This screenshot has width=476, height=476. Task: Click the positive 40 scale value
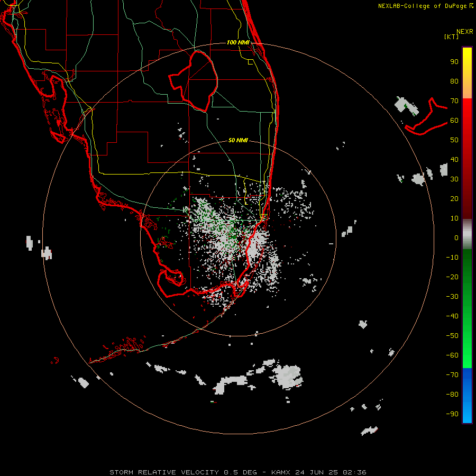point(454,160)
